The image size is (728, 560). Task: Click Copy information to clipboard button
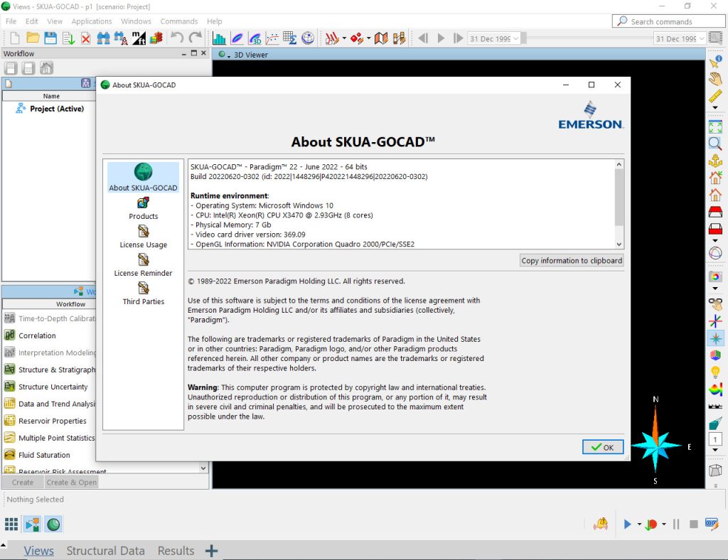(x=572, y=261)
